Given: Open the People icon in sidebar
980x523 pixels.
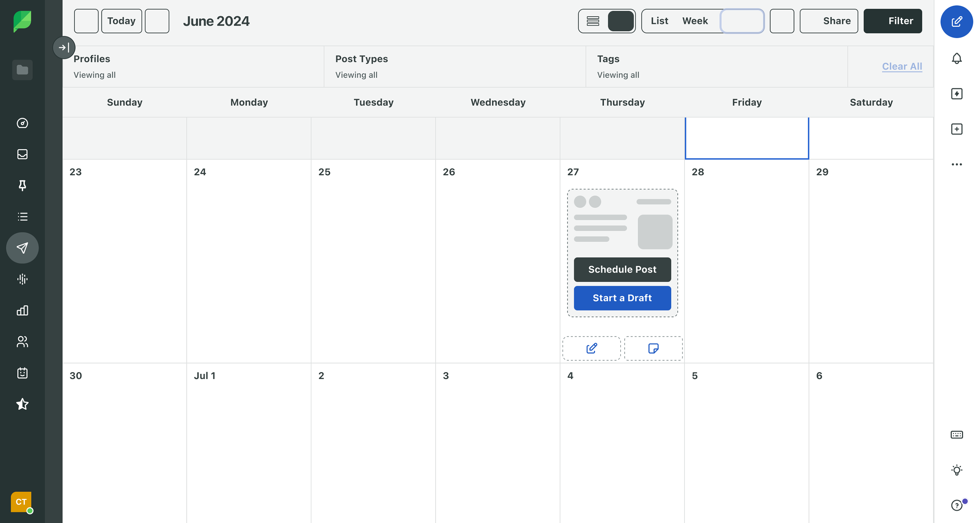Looking at the screenshot, I should pyautogui.click(x=22, y=341).
